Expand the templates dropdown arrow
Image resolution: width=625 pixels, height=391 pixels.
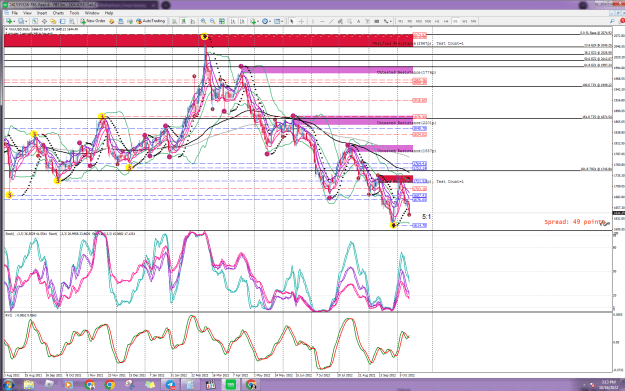(282, 21)
